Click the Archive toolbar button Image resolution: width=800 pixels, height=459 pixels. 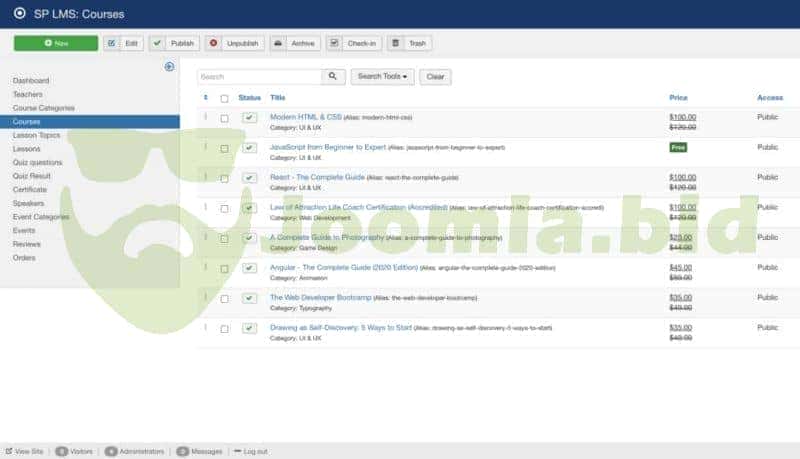coord(294,43)
